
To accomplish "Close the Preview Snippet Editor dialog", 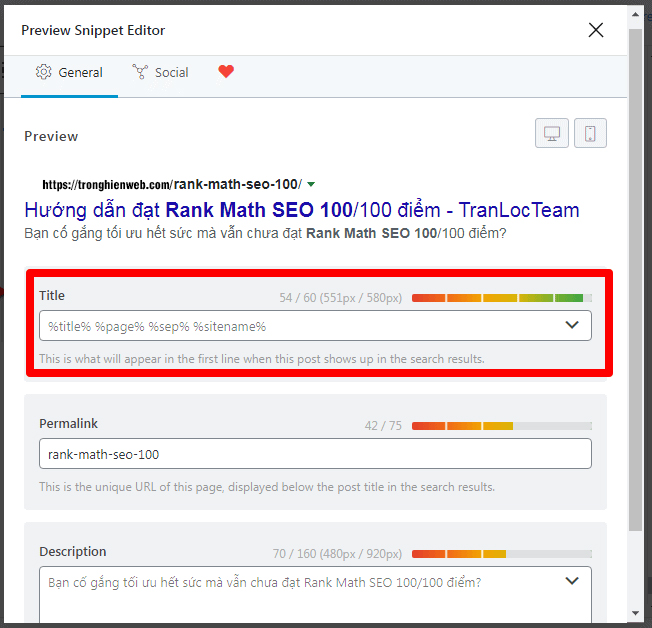I will click(595, 30).
